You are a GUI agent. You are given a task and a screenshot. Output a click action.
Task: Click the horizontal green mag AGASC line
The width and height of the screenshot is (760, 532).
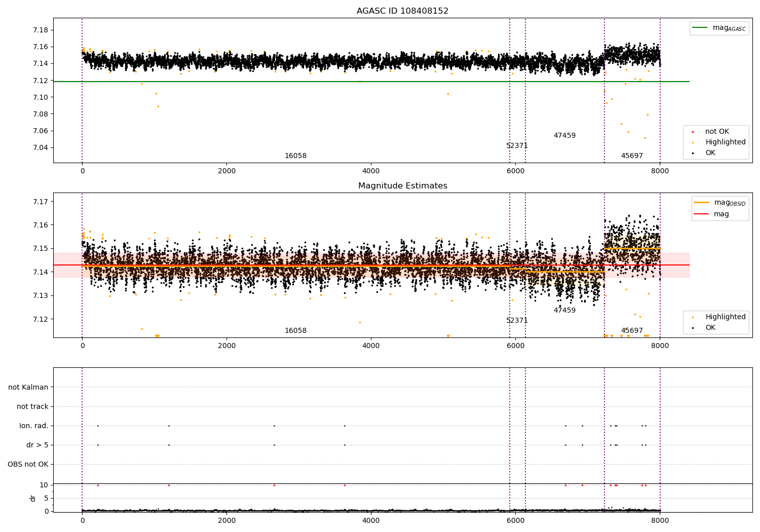(371, 82)
